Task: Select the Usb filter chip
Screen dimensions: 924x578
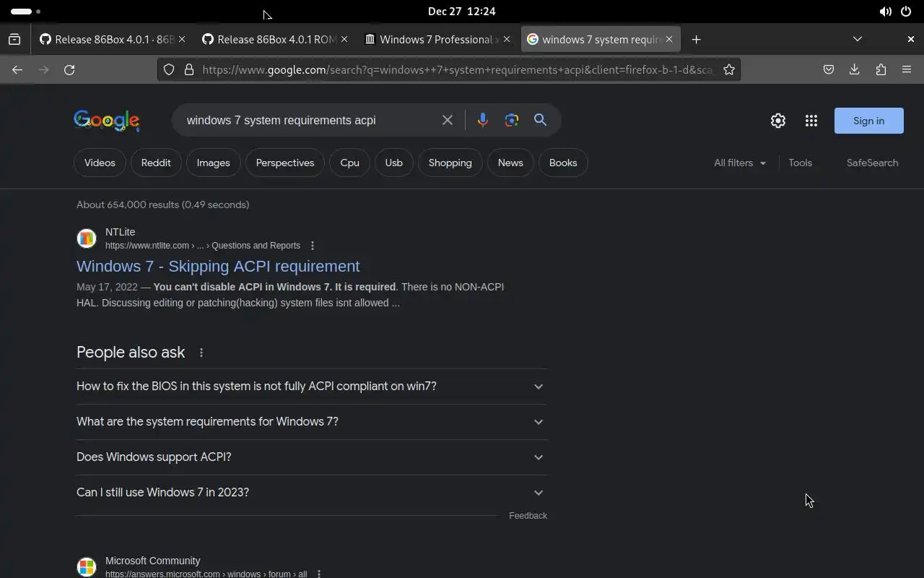Action: pyautogui.click(x=393, y=163)
